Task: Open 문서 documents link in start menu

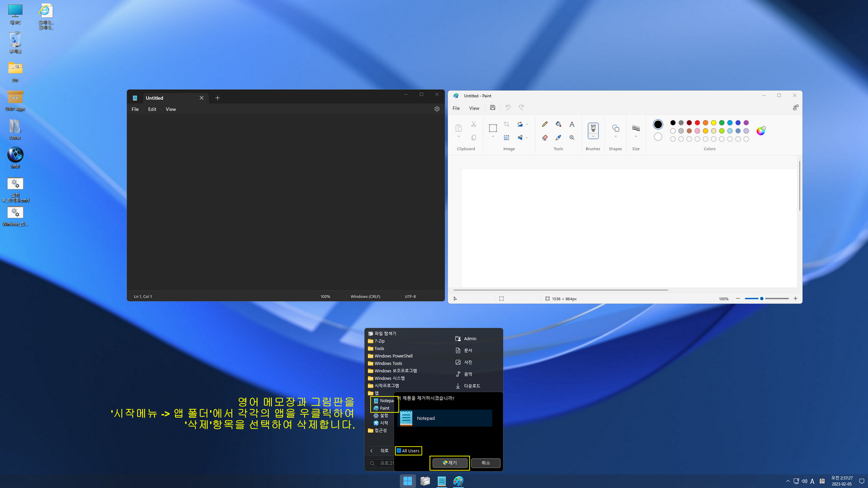Action: (x=464, y=350)
